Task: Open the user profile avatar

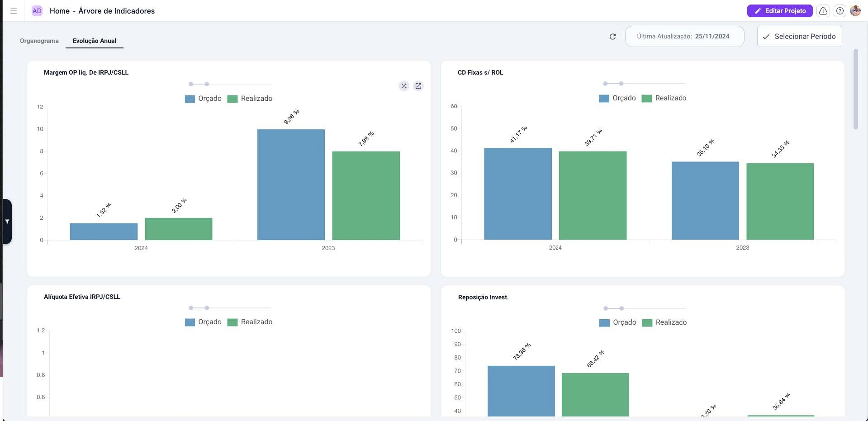Action: point(855,11)
